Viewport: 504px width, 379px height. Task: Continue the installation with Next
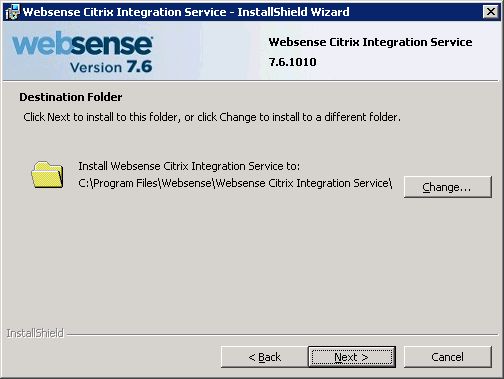pos(352,357)
